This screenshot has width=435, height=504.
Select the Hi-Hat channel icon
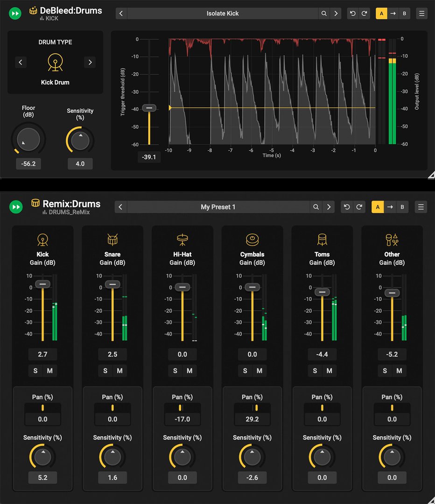pos(182,239)
